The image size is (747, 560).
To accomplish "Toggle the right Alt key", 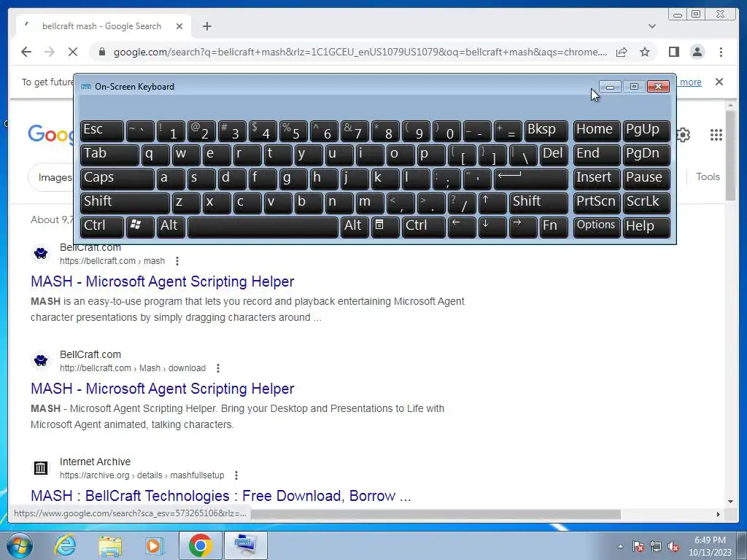I will tap(355, 227).
